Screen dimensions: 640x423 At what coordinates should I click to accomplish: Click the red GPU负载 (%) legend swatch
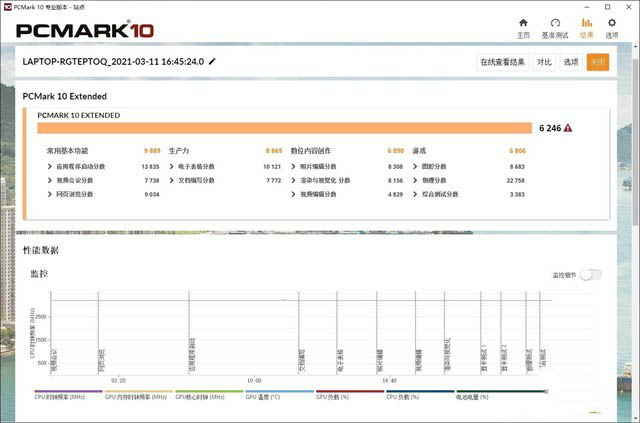coord(350,391)
